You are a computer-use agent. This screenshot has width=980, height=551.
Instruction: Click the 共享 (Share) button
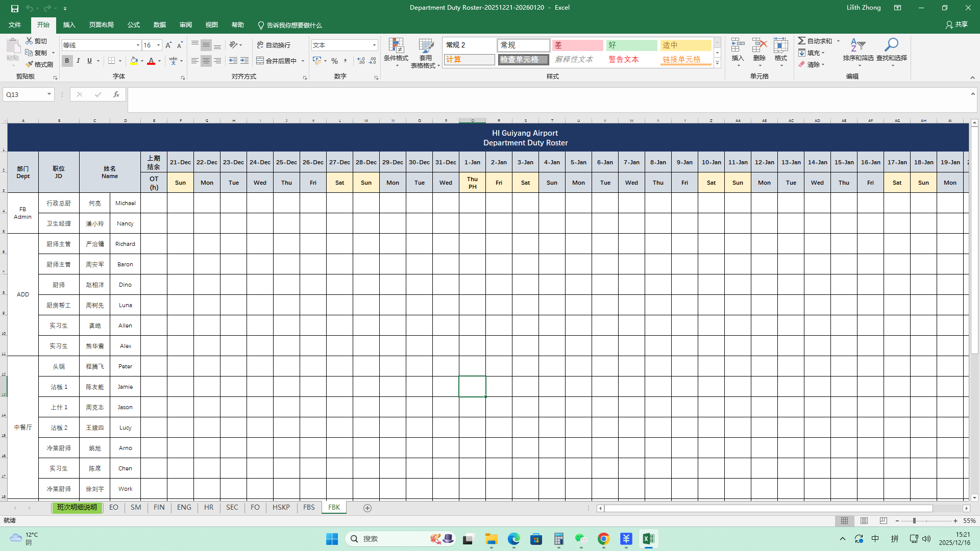[957, 24]
